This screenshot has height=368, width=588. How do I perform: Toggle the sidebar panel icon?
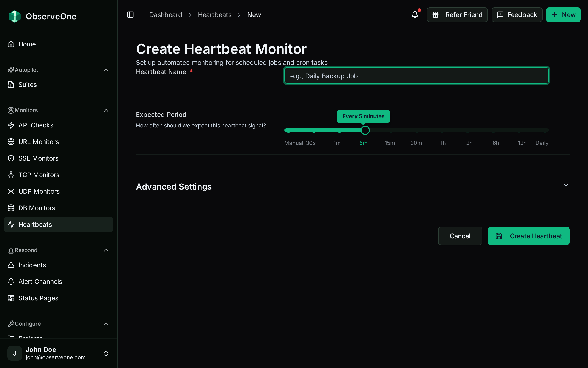(x=130, y=15)
